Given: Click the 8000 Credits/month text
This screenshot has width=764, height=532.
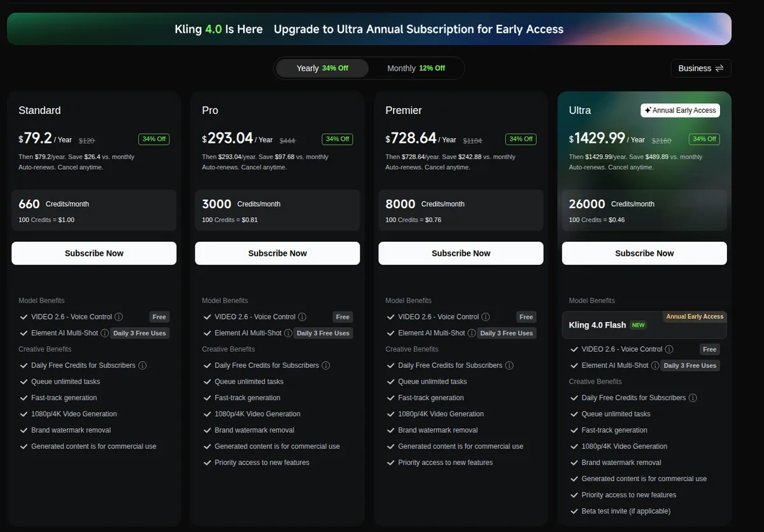Looking at the screenshot, I should click(x=425, y=204).
